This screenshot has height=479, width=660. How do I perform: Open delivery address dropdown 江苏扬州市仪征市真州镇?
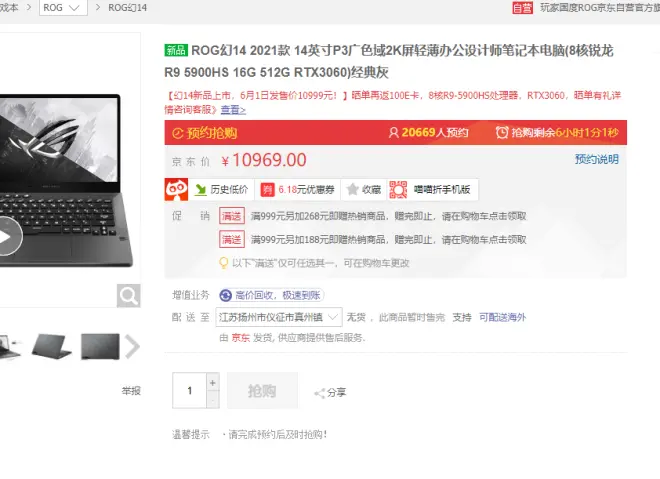279,317
